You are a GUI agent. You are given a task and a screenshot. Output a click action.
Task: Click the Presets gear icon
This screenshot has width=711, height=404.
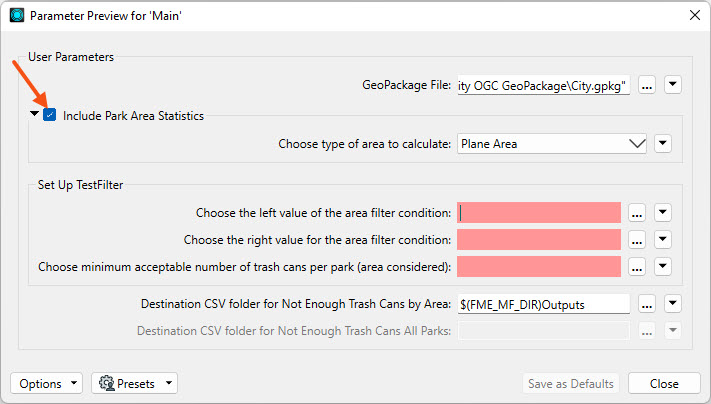click(x=107, y=383)
